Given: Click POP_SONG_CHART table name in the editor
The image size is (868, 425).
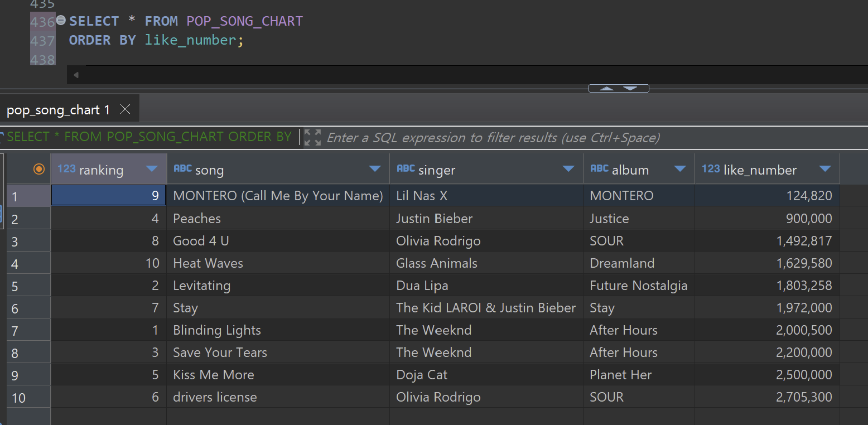Looking at the screenshot, I should coord(245,21).
